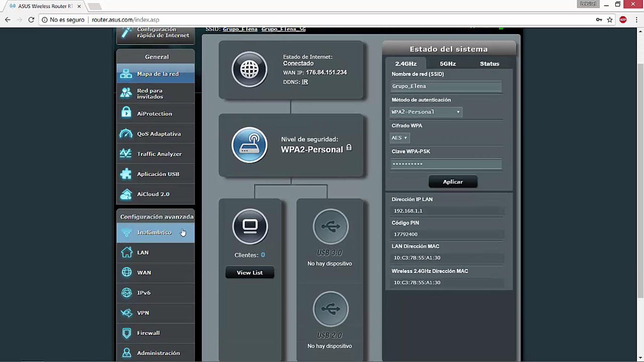
Task: Open the Inalámbrico settings menu item
Action: point(156,232)
